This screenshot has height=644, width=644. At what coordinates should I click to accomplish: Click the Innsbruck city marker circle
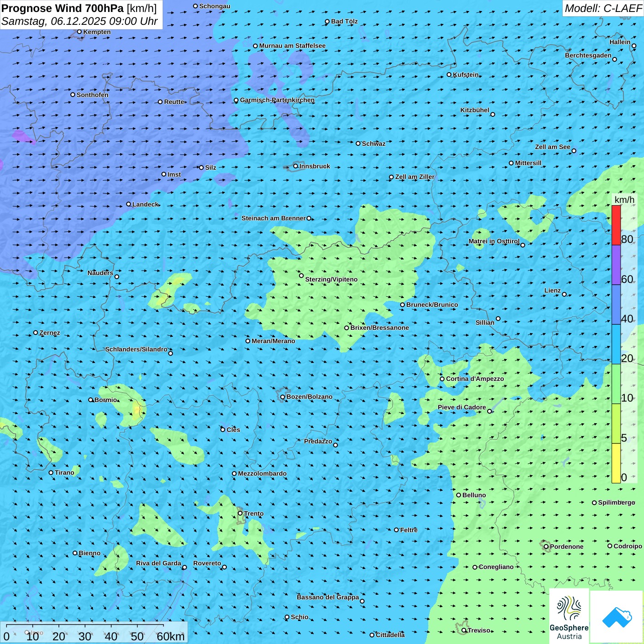coord(296,166)
